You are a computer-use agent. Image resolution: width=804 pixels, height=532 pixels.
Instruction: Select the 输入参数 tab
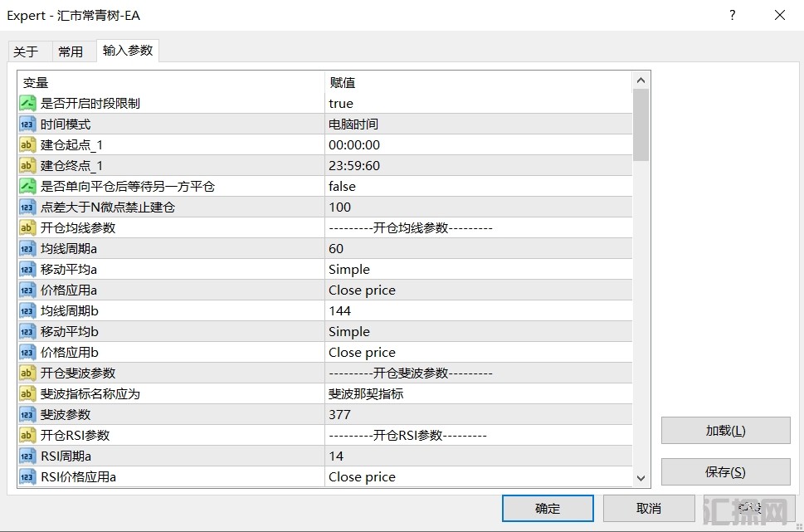128,51
